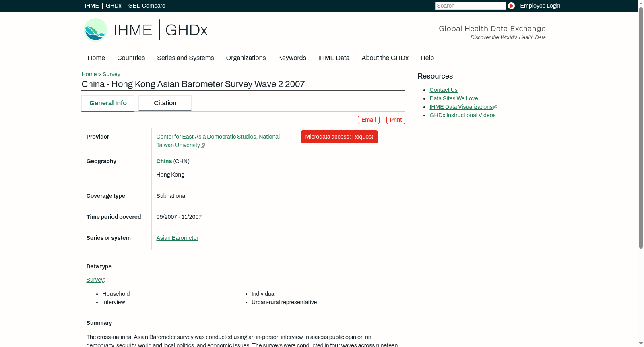This screenshot has width=644, height=347.
Task: Click the GHDx logo text
Action: pyautogui.click(x=186, y=30)
